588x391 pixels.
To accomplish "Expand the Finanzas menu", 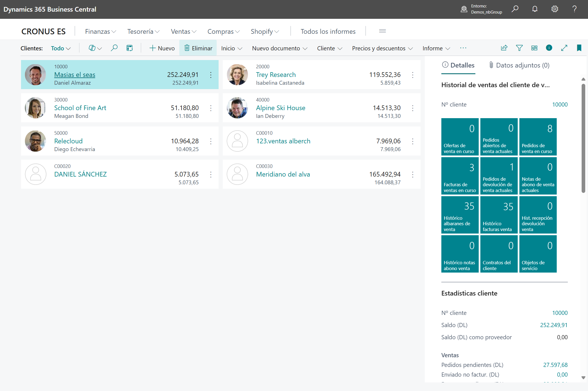I will click(x=100, y=32).
